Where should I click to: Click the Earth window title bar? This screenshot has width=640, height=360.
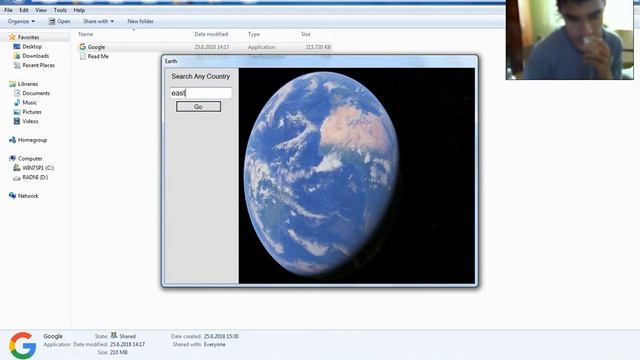(320, 61)
